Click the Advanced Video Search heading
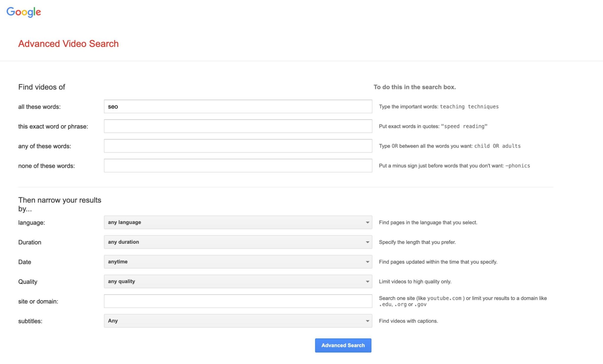 point(68,44)
